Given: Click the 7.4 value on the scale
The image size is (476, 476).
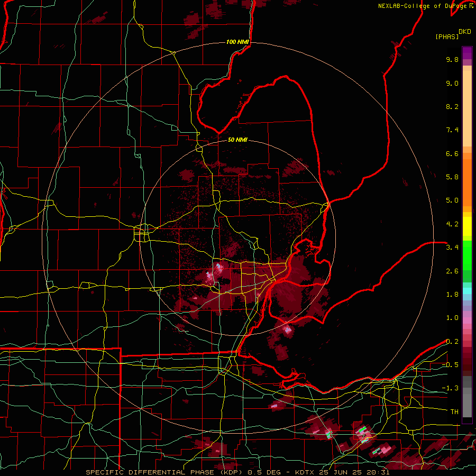Looking at the screenshot, I should tap(452, 130).
